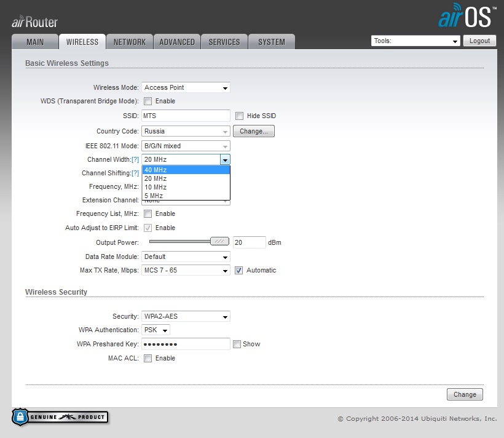504x438 pixels.
Task: Click the airOS logo
Action: tap(466, 17)
